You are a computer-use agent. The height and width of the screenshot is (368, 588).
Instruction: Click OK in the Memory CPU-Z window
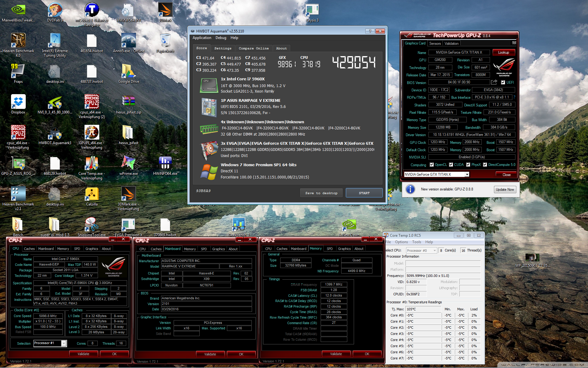click(367, 354)
